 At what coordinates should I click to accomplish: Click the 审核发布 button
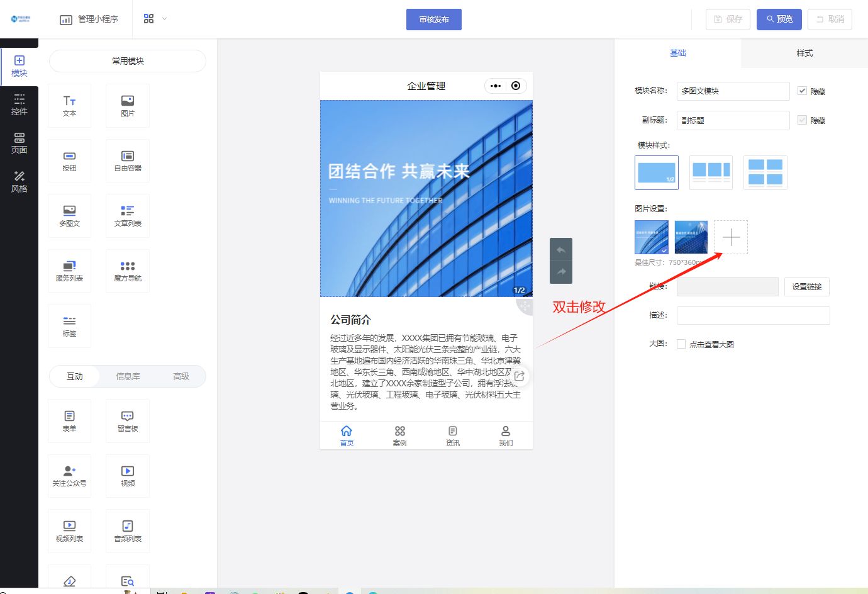click(434, 20)
